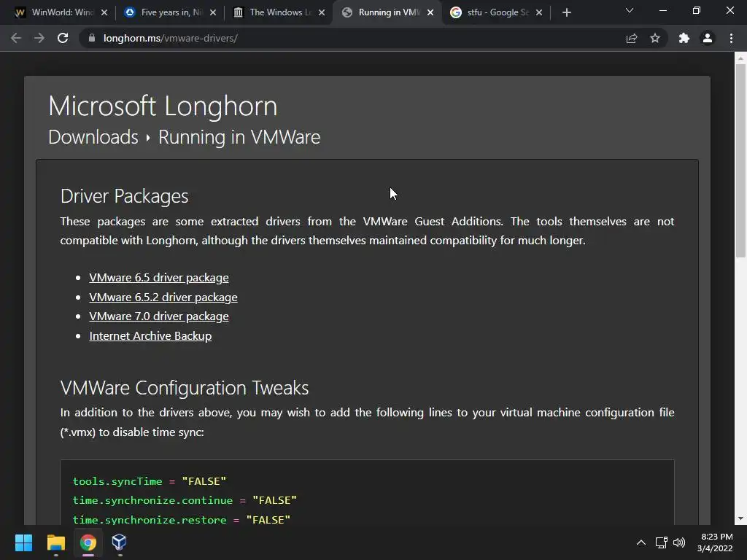View site security lock information

coord(92,38)
